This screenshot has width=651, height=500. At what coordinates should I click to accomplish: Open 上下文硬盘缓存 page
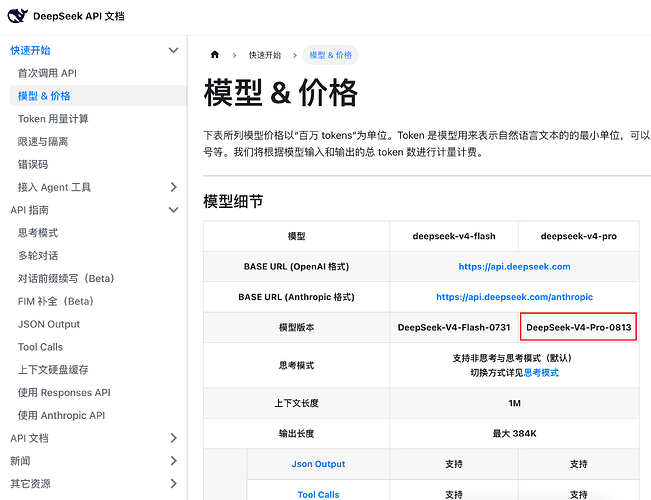tap(53, 370)
